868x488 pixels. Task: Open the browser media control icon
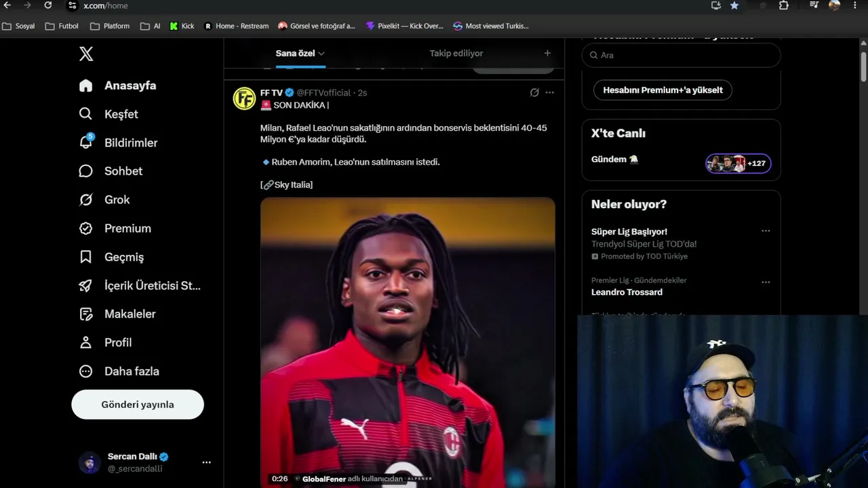[814, 5]
